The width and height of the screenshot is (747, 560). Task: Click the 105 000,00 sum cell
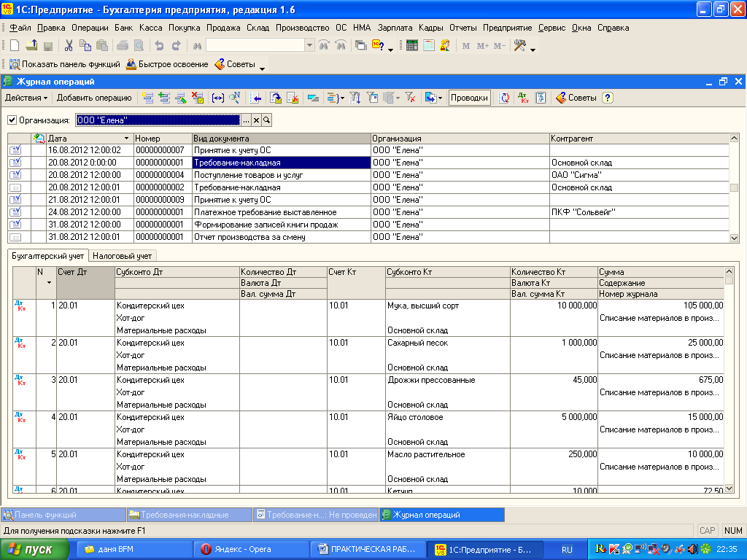pyautogui.click(x=661, y=306)
